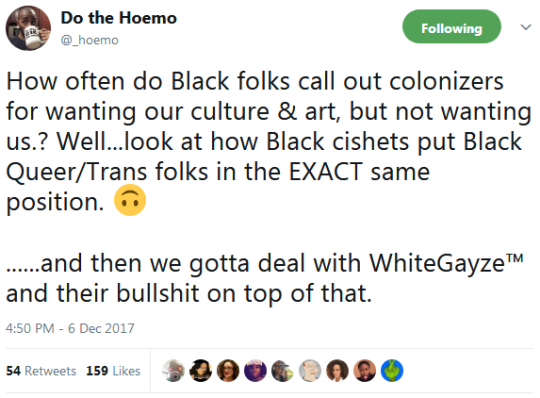Screen dimensions: 540x398
Task: View the 54 Retweets list
Action: [x=41, y=371]
